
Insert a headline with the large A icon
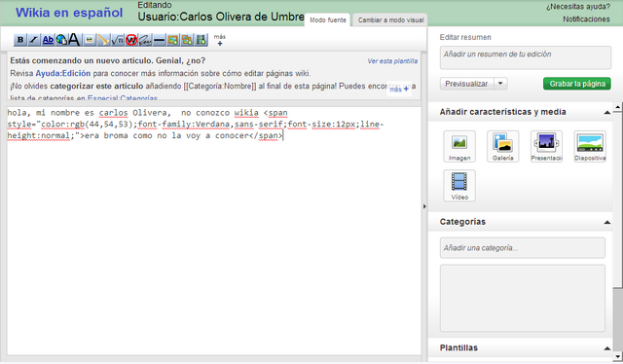(74, 40)
